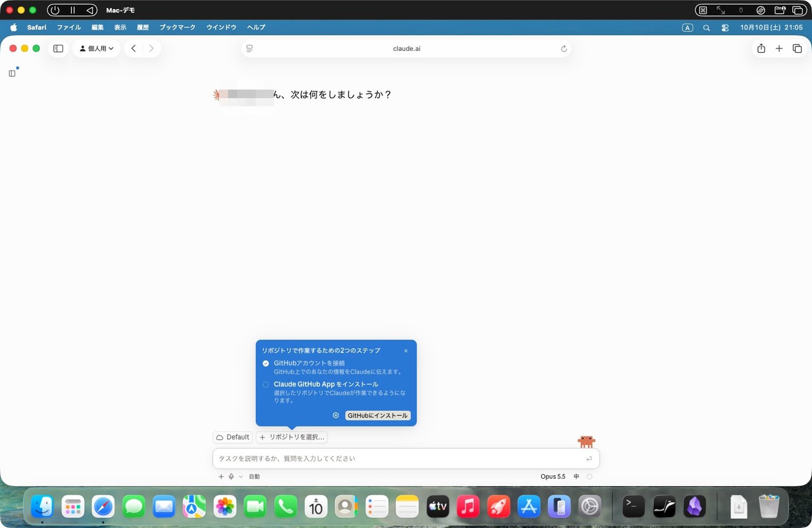
Task: Open the Downloads stack in Dock
Action: tap(739, 507)
